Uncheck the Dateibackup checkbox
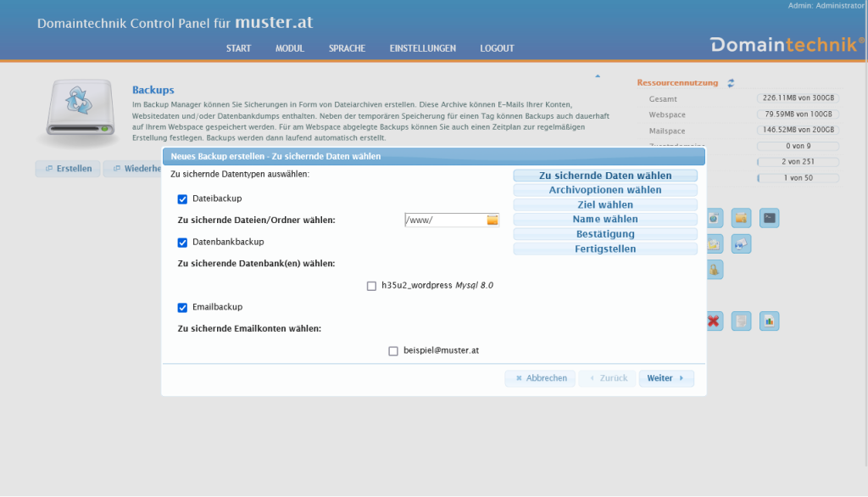Image resolution: width=868 pixels, height=497 pixels. (x=181, y=200)
